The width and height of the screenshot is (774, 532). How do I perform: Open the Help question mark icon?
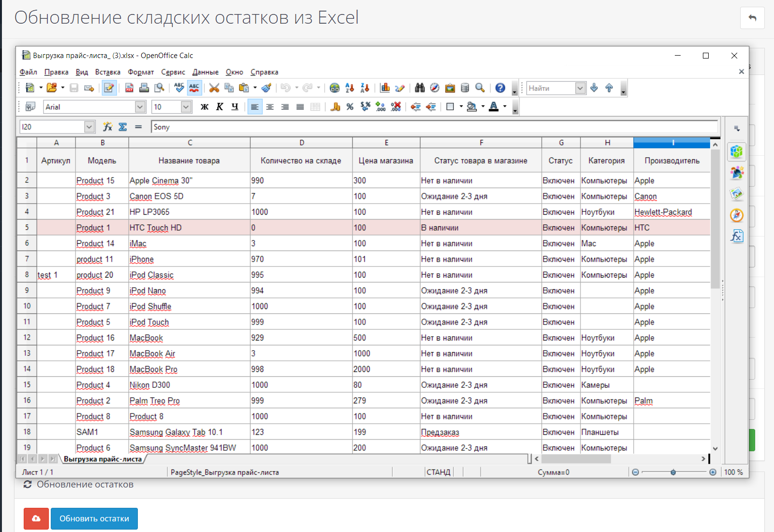pos(500,88)
